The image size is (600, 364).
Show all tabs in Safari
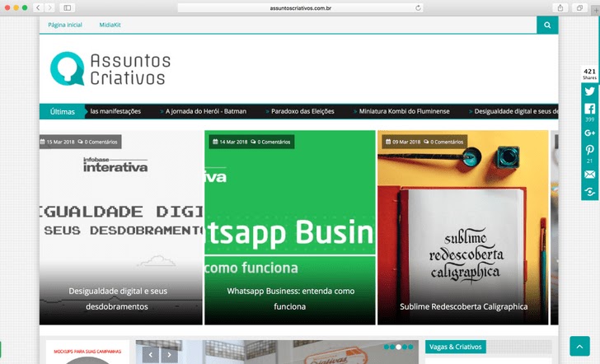coord(579,7)
